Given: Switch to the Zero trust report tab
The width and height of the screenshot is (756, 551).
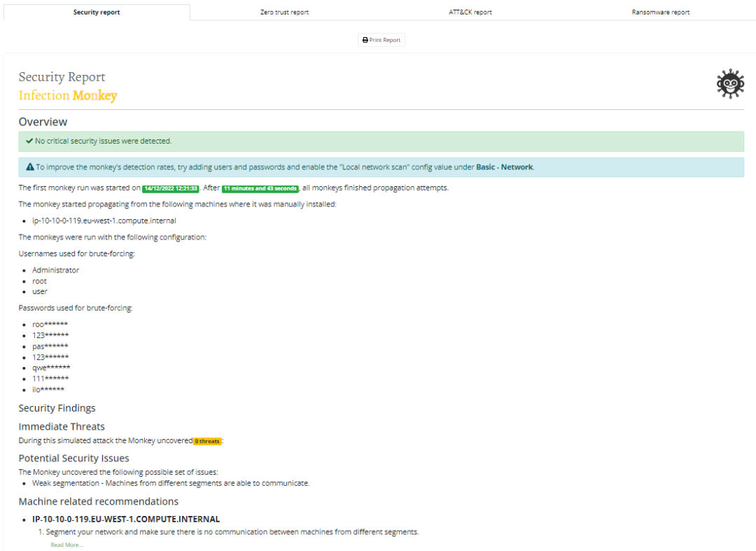Looking at the screenshot, I should 284,12.
